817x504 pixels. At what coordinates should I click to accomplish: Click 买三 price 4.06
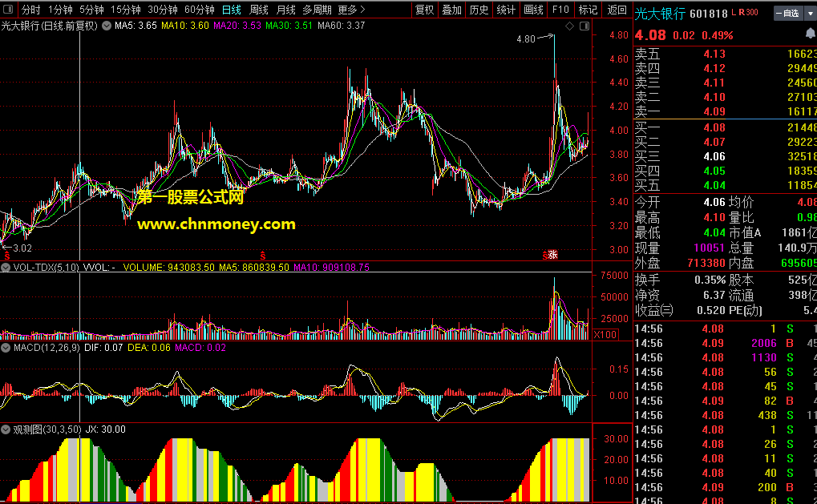[714, 157]
